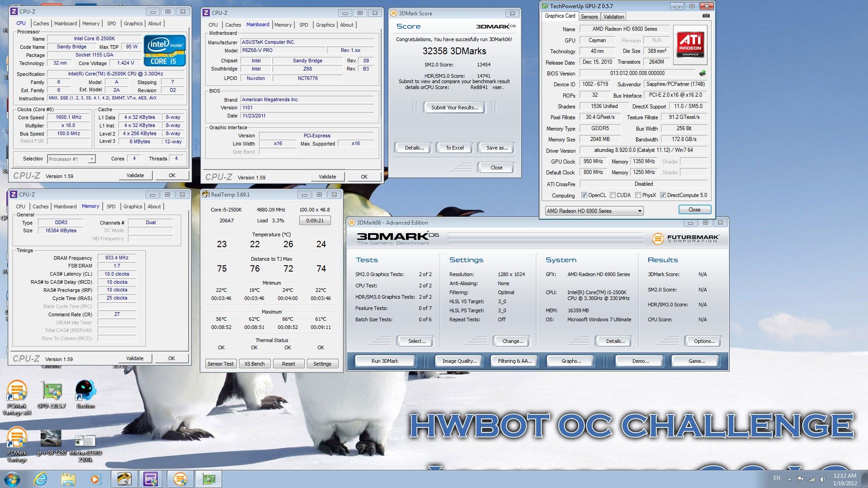Switch to CPU-Z taskbar button

pyautogui.click(x=151, y=479)
